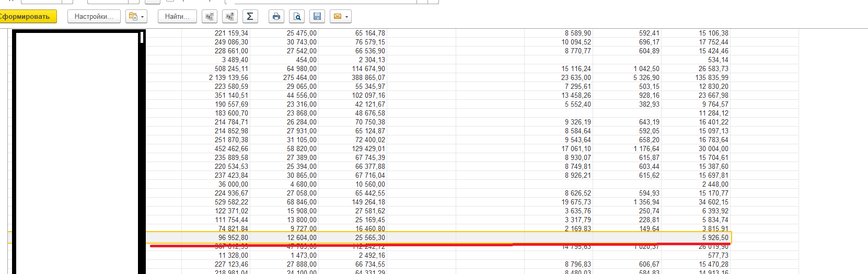
Task: Click the Найти... search button
Action: pos(177,17)
